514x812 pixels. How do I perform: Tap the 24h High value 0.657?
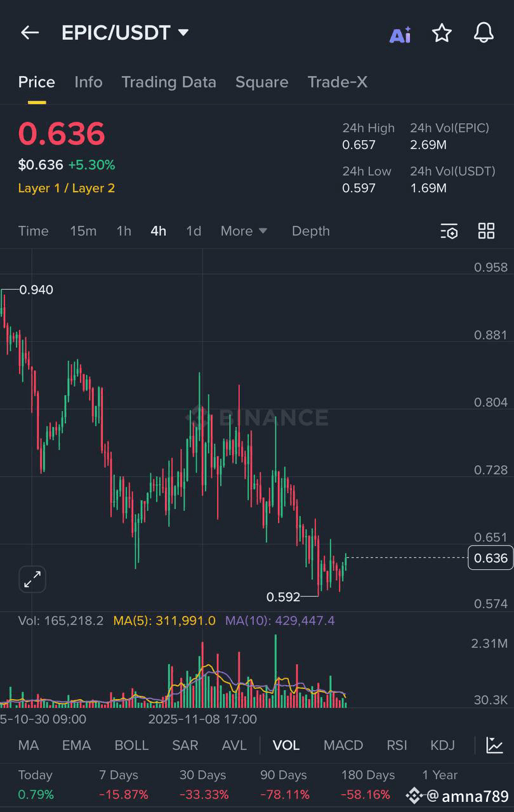tap(359, 145)
